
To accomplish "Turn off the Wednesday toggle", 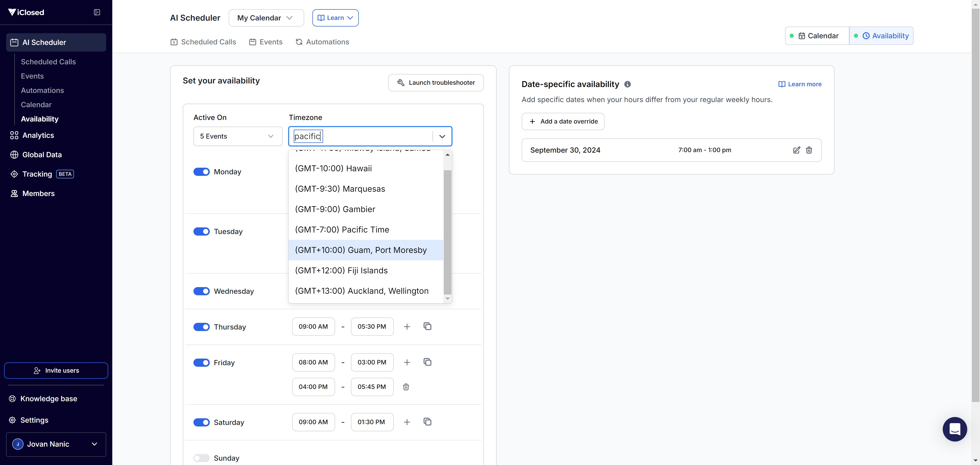I will pos(201,291).
